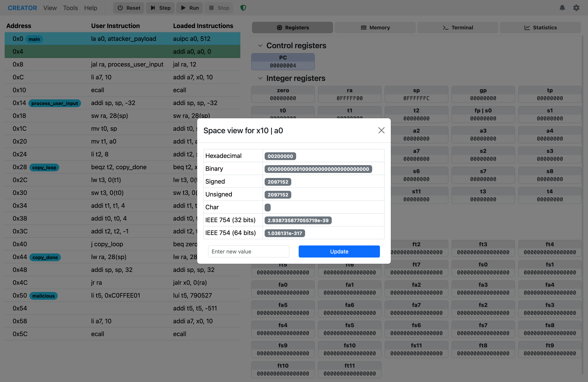Close the Space view dialog
The height and width of the screenshot is (382, 588).
click(381, 131)
